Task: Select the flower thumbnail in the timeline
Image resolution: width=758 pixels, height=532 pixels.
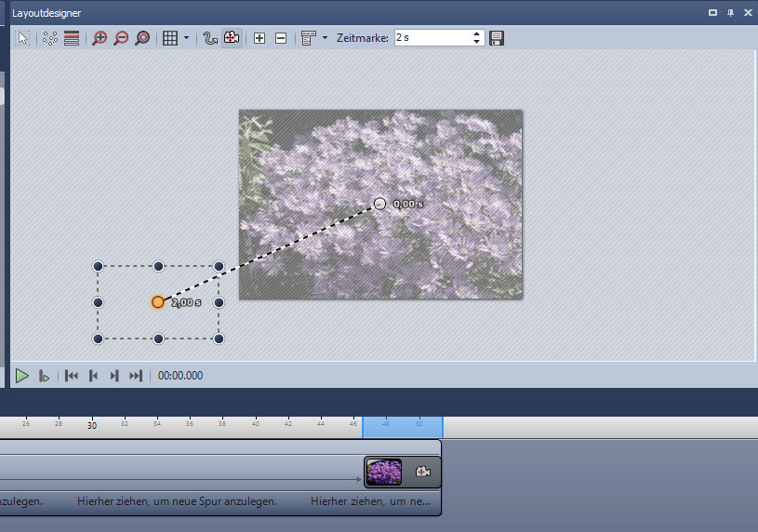Action: [384, 472]
